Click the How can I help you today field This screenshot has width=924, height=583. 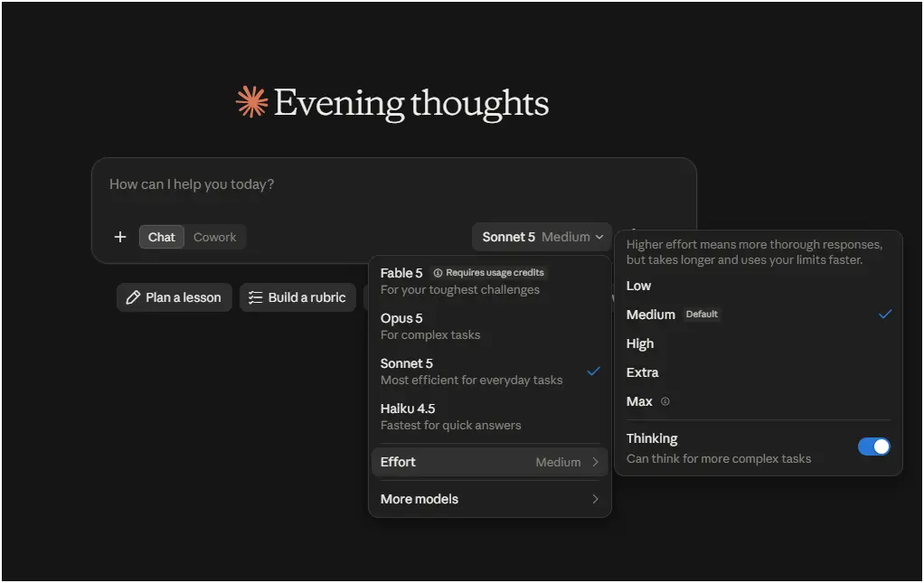coord(393,184)
